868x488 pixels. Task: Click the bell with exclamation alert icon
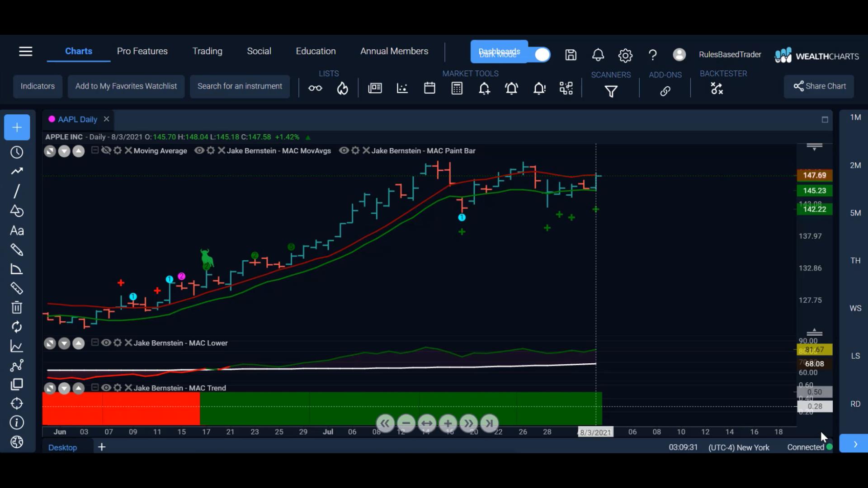539,88
